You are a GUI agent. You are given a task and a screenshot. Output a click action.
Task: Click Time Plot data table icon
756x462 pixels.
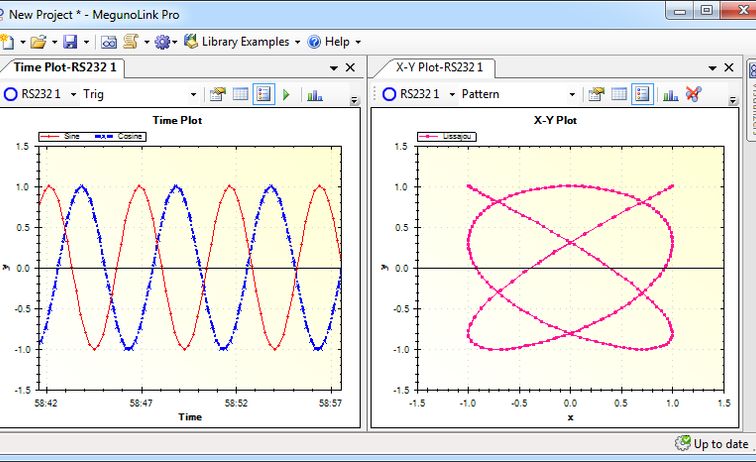[x=240, y=94]
